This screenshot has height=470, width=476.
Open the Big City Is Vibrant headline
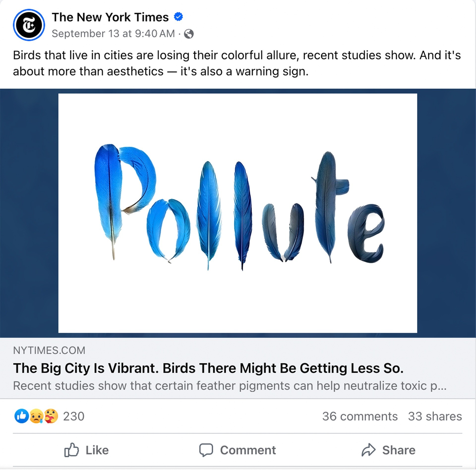(x=208, y=368)
